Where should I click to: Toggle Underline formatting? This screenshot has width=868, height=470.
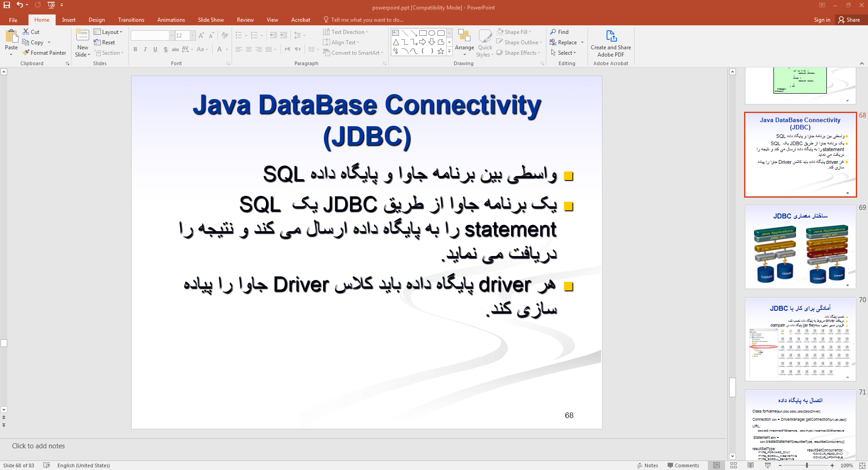155,49
